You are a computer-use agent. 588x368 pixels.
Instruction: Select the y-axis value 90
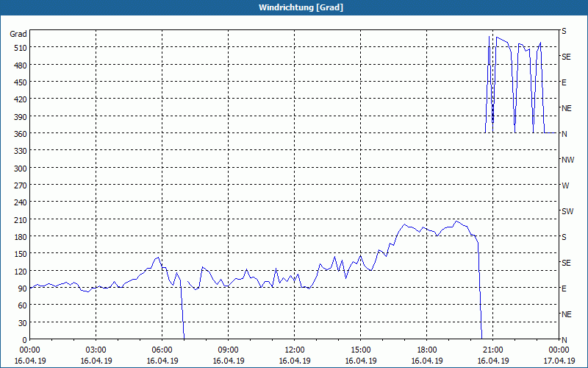23,289
